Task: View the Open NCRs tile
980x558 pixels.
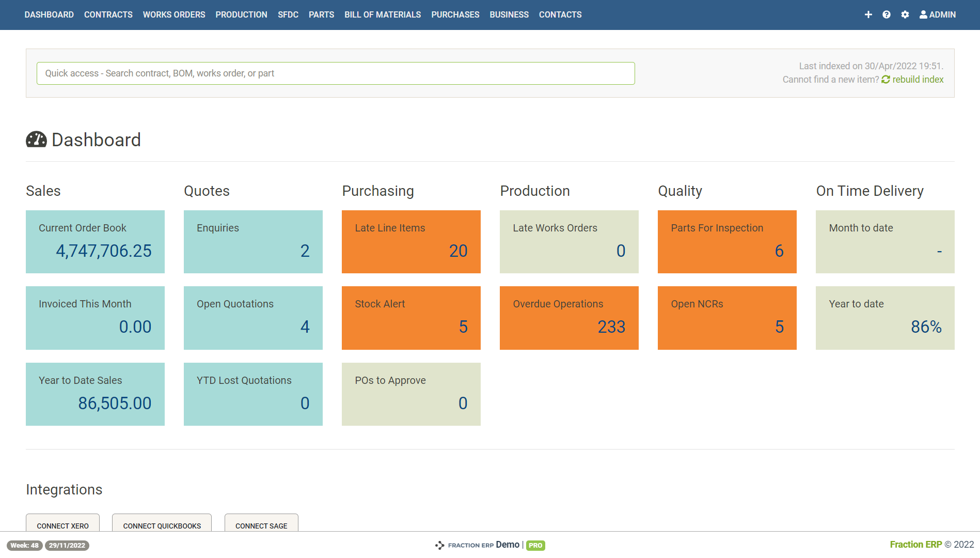Action: pos(727,318)
